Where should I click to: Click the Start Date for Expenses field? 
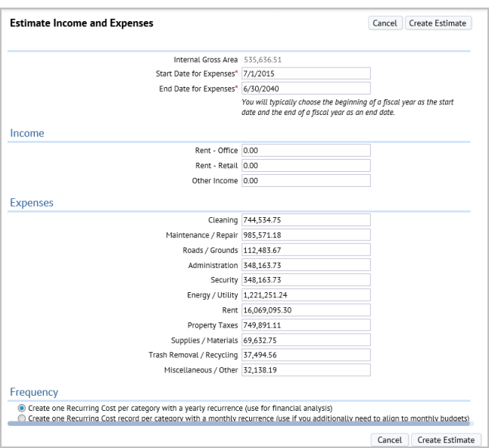tap(305, 73)
